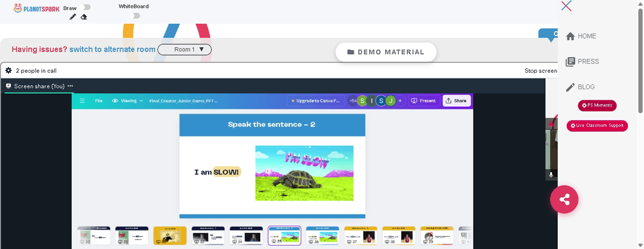Image resolution: width=644 pixels, height=249 pixels.
Task: Click the pink share floating button
Action: coord(564,199)
